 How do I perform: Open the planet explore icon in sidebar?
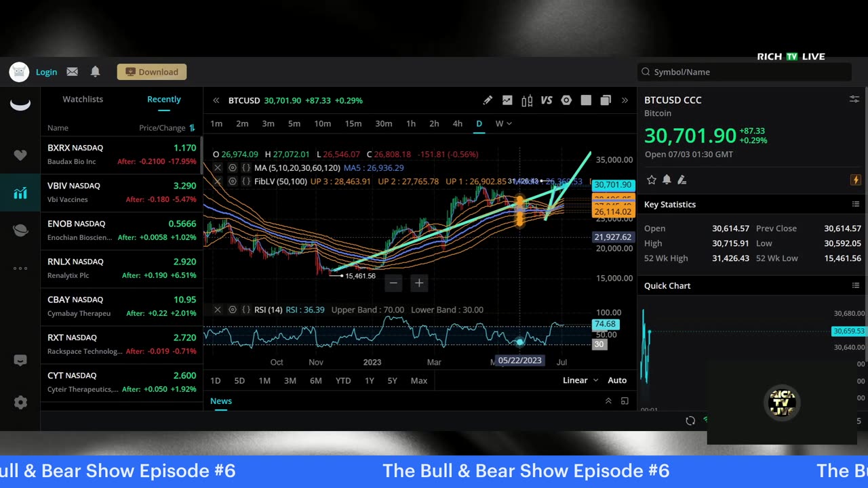click(20, 230)
